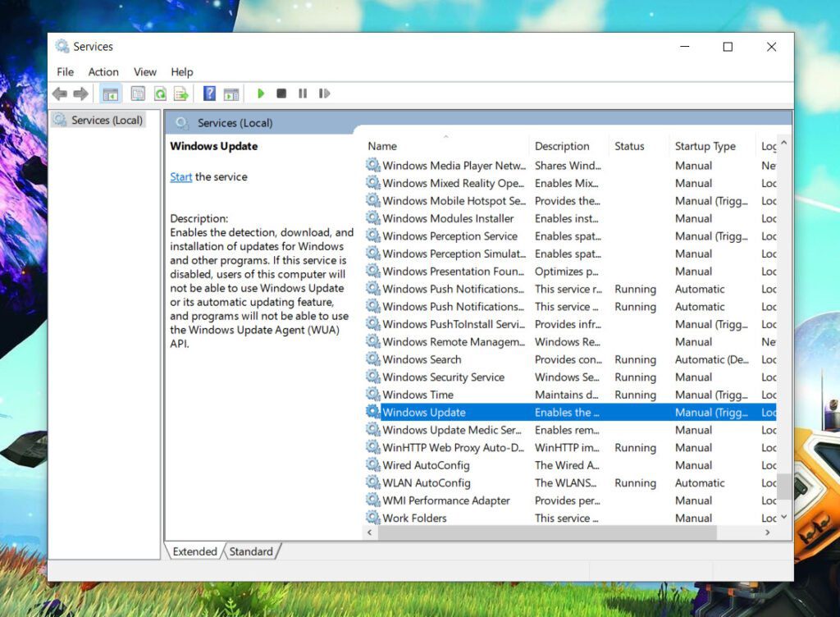Open the Help question mark icon
840x617 pixels.
click(x=209, y=94)
